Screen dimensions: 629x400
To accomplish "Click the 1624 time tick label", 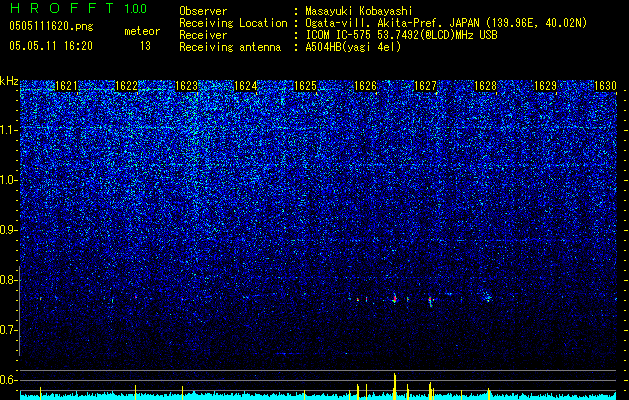I will click(x=246, y=86).
